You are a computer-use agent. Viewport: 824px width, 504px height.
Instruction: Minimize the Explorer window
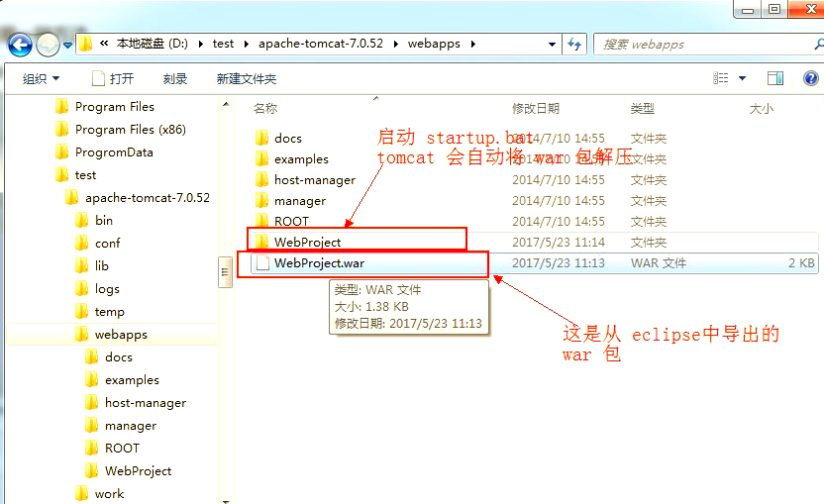click(x=748, y=9)
